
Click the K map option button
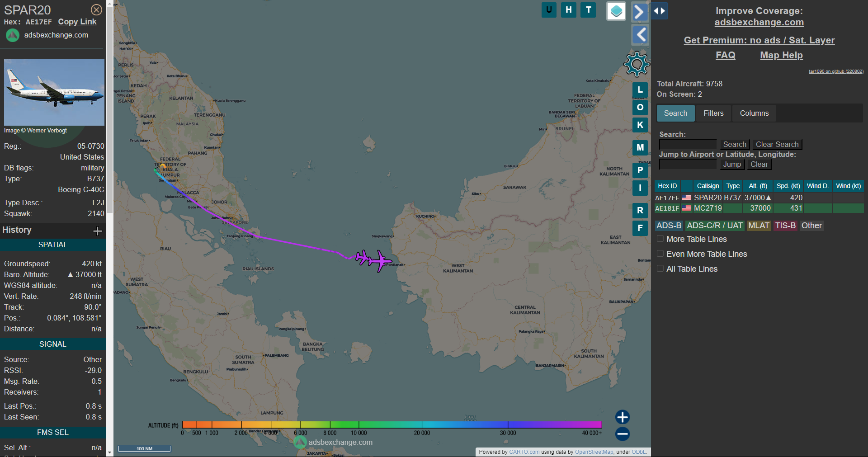(x=640, y=125)
